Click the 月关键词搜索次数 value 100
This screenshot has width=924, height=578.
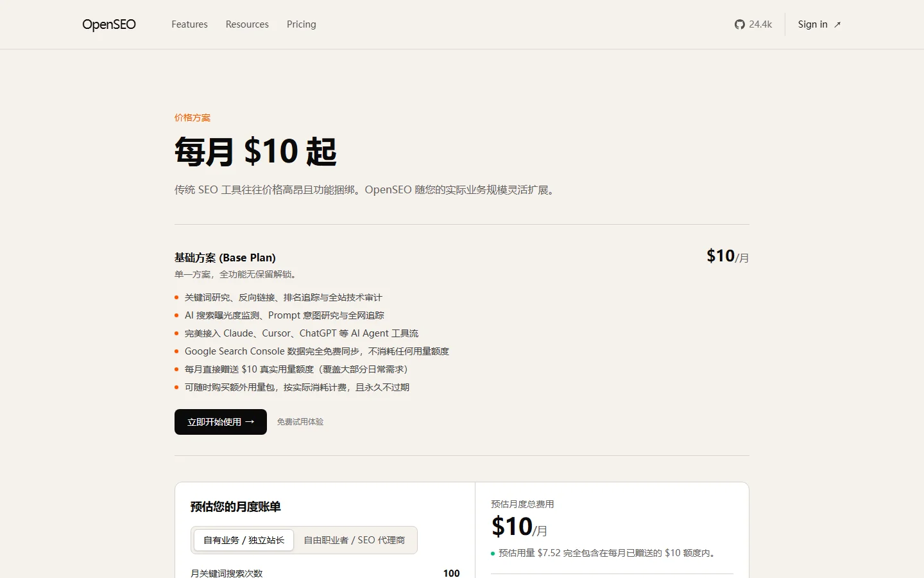[452, 573]
